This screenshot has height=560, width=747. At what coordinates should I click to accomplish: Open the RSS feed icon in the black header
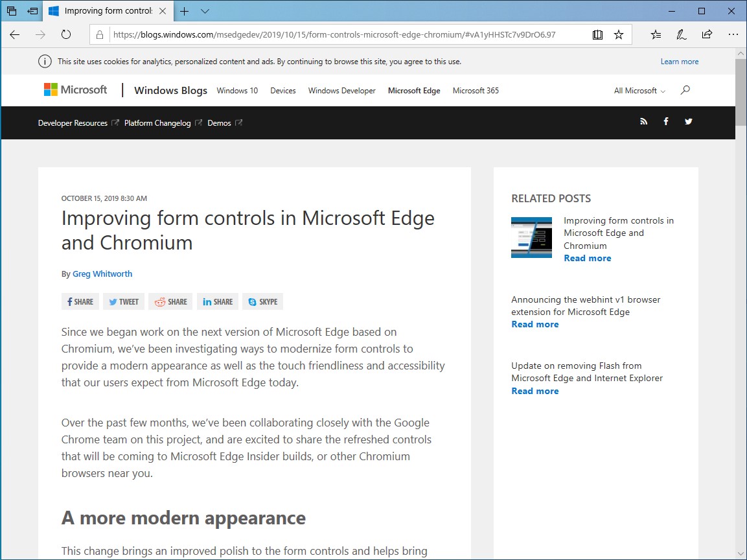pos(643,121)
